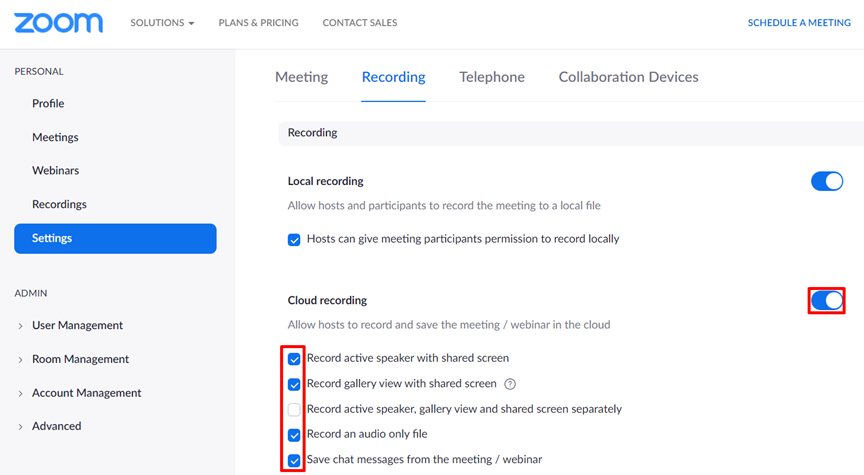
Task: Switch to the Recording tab
Action: (x=393, y=77)
